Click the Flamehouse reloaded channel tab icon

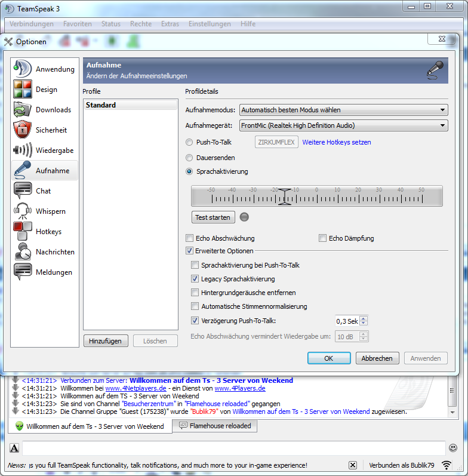tap(183, 426)
